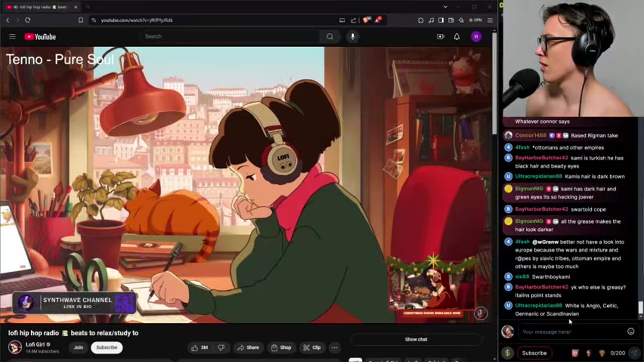
Task: Click the YouTube search magnifier button
Action: click(x=330, y=36)
